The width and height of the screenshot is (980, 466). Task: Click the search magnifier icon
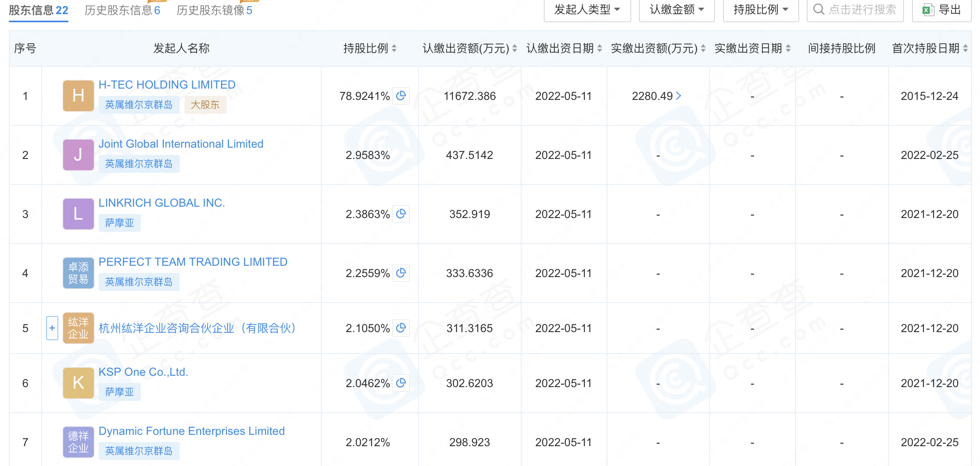coord(819,9)
